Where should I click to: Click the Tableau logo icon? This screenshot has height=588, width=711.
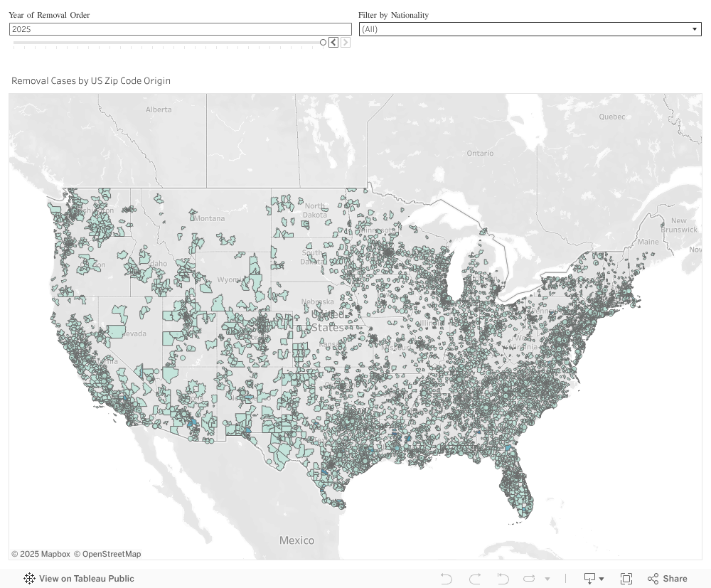29,579
